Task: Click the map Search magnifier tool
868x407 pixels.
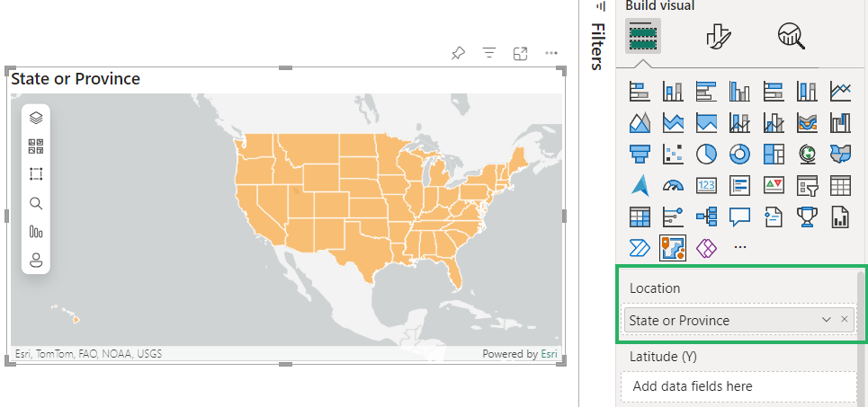Action: coord(36,203)
